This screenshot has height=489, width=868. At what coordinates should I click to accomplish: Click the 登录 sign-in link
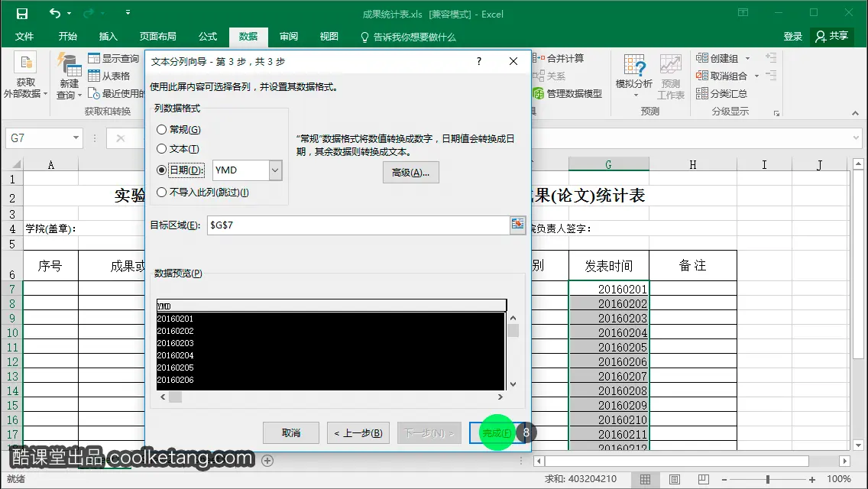(792, 37)
